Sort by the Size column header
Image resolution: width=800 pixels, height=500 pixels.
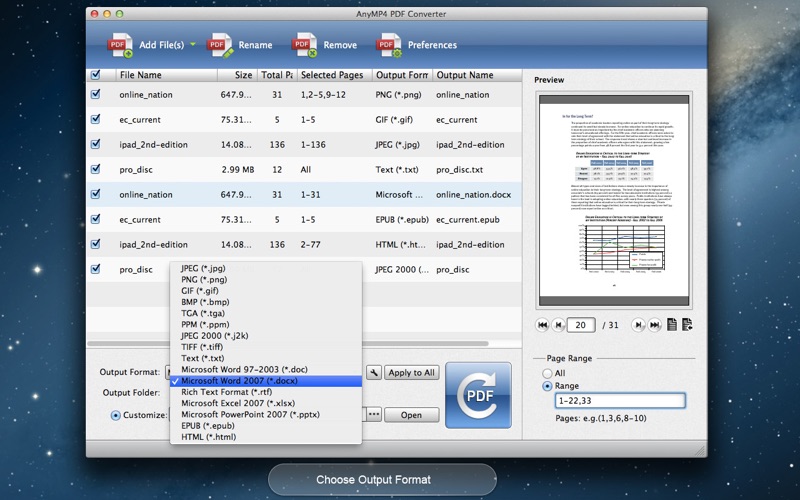[x=237, y=75]
